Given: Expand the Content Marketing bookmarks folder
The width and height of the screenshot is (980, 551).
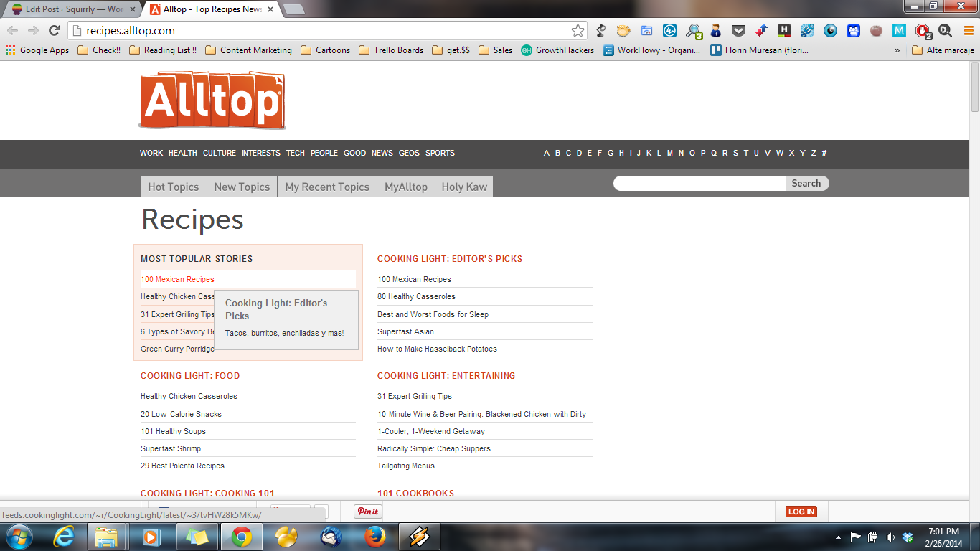Looking at the screenshot, I should point(248,50).
